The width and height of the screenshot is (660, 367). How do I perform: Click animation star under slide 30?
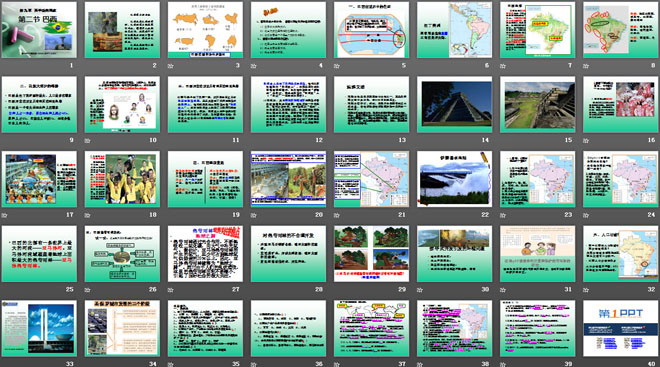420,290
